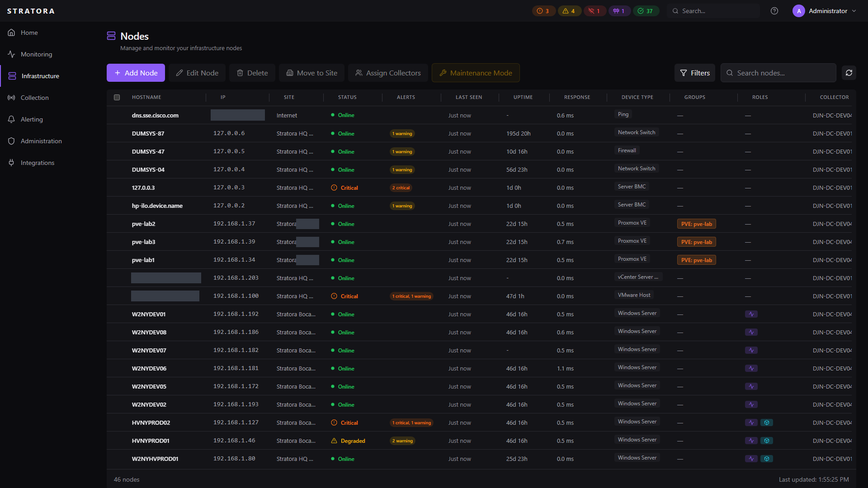Viewport: 868px width, 488px height.
Task: Open the Home sidebar item
Action: tap(29, 33)
